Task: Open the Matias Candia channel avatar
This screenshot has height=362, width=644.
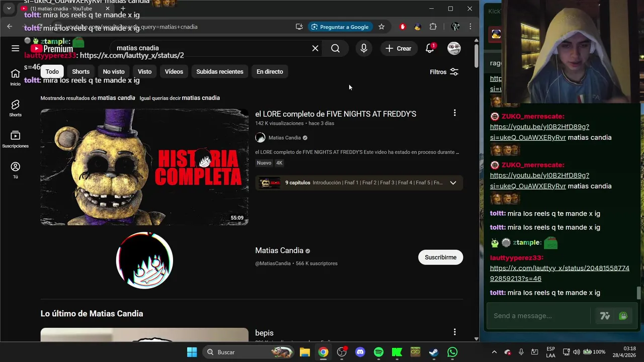Action: click(x=144, y=260)
